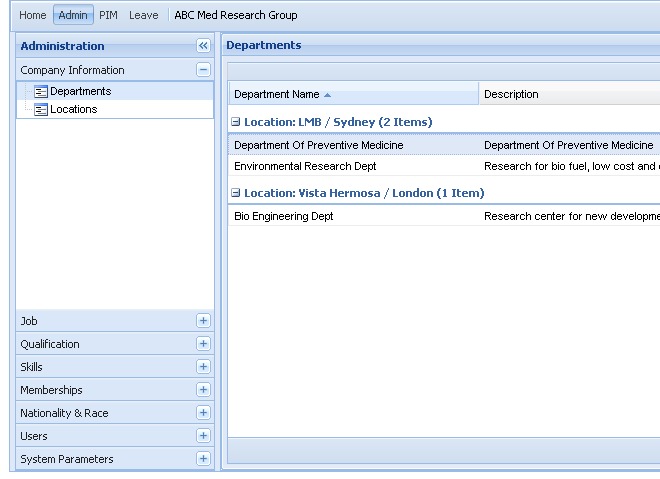Screen dimensions: 660x479
Task: Expand the System Parameters section
Action: pyautogui.click(x=203, y=459)
